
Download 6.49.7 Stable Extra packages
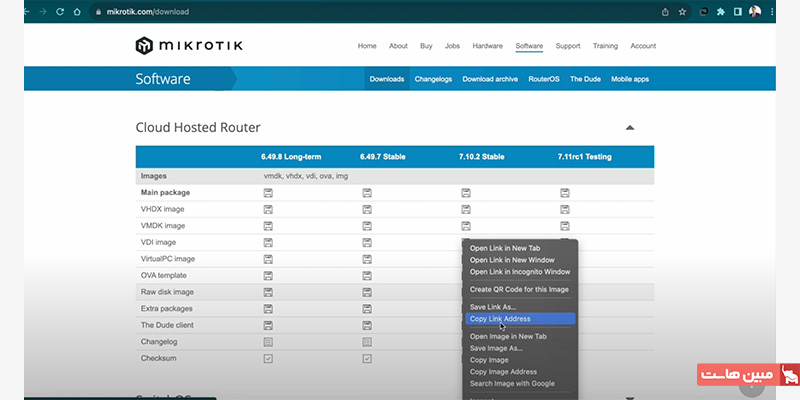point(367,309)
